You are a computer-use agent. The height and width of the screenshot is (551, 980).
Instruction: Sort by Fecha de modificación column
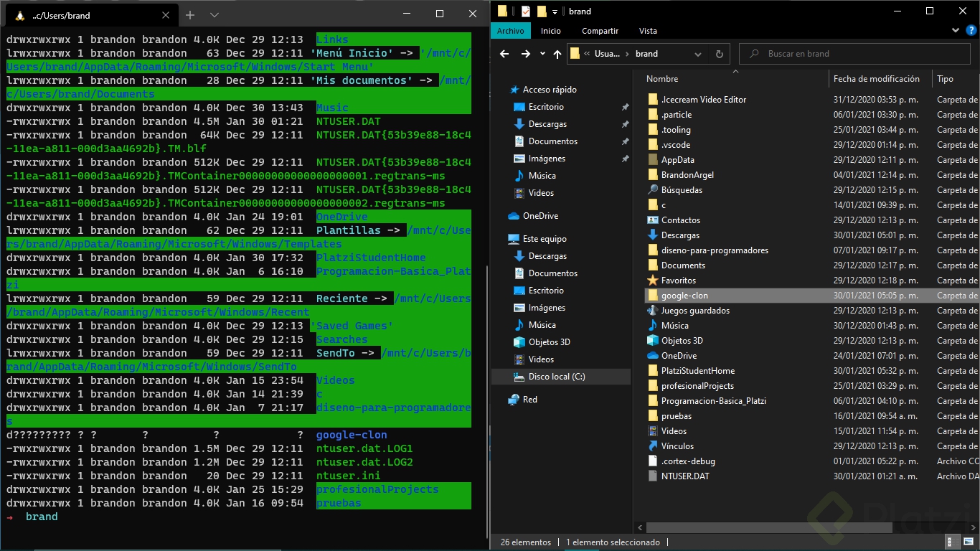[x=876, y=79]
